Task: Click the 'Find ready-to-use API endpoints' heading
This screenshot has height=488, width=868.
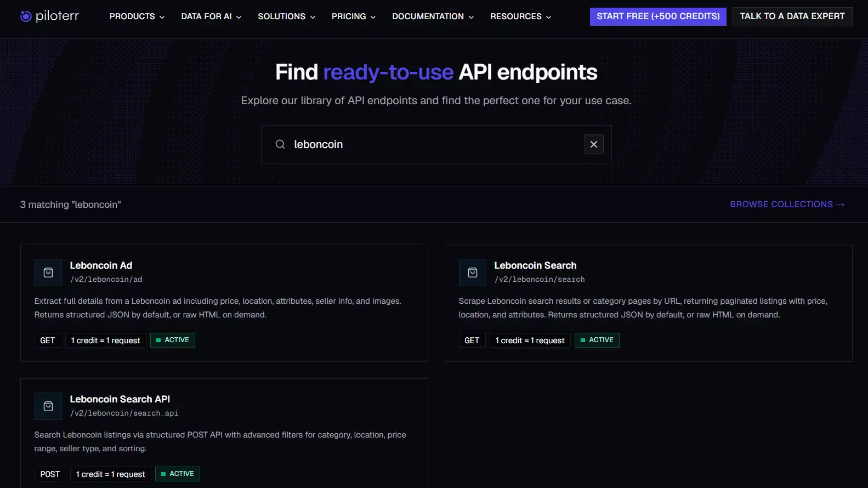Action: point(436,72)
